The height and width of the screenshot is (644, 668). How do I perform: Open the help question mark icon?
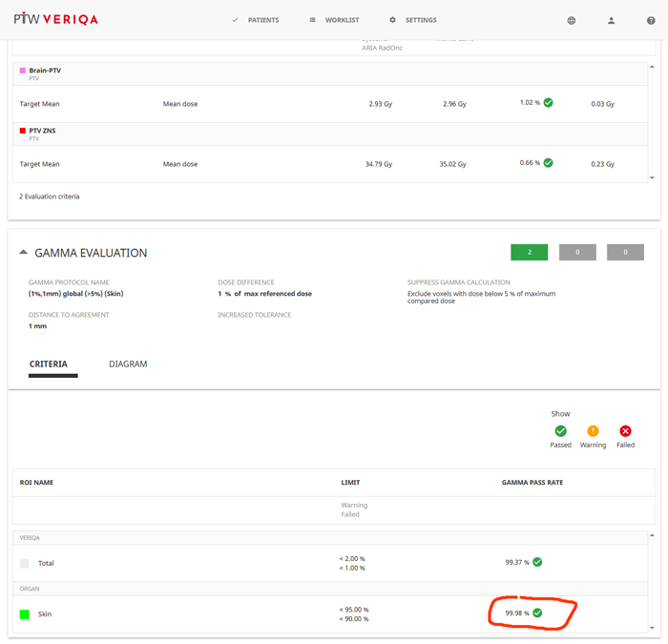tap(651, 20)
